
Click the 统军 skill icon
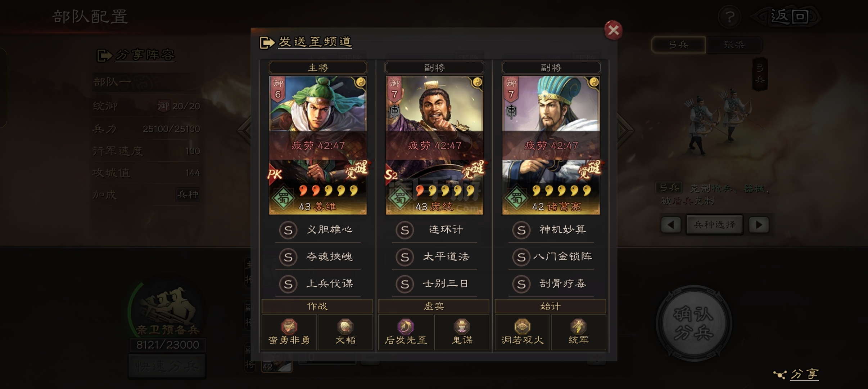(578, 327)
